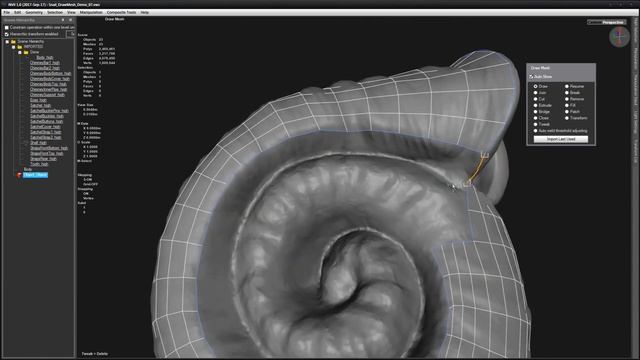The image size is (640, 360).
Task: Click the icon beside the highlighted object
Action: [19, 175]
